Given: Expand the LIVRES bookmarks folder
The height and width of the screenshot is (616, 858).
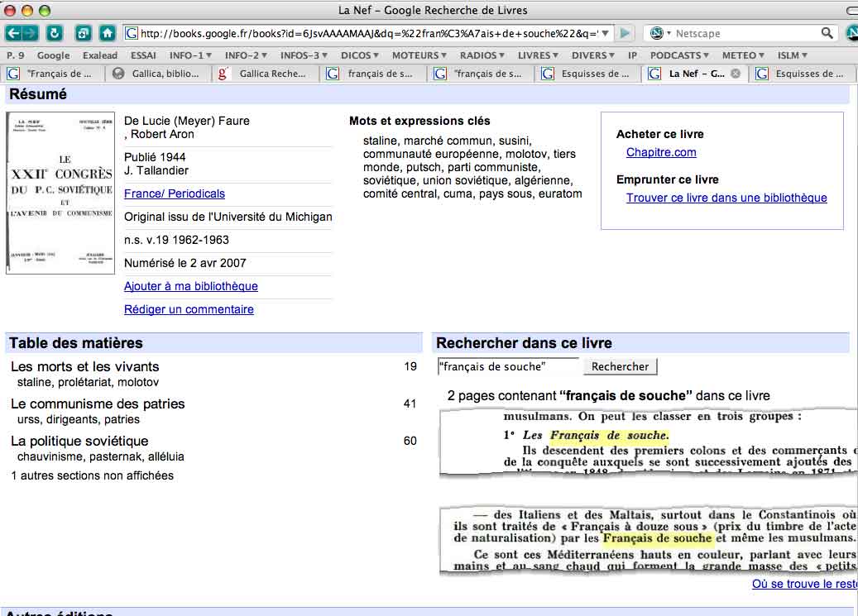Looking at the screenshot, I should 538,55.
